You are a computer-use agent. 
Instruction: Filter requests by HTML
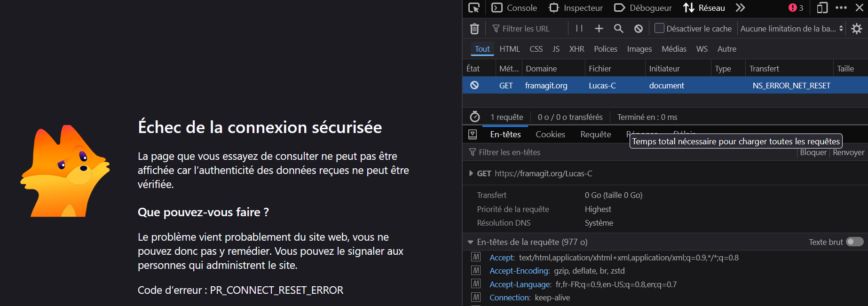(x=510, y=49)
